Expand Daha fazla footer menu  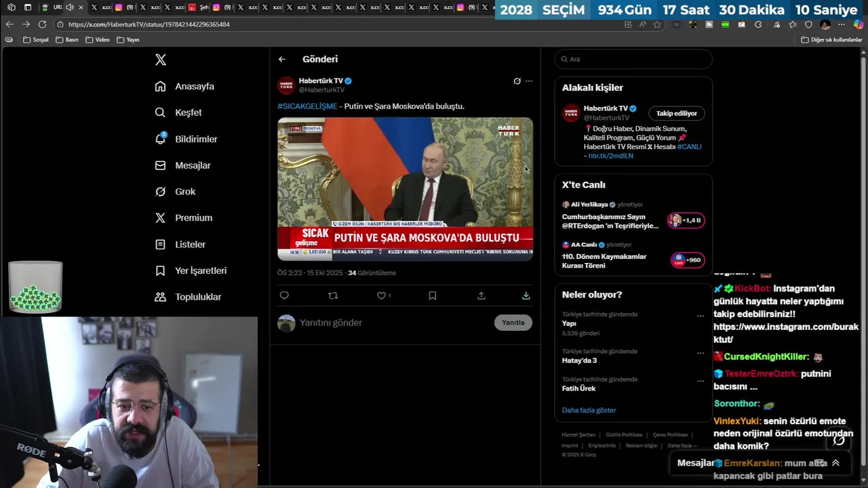coord(682,445)
